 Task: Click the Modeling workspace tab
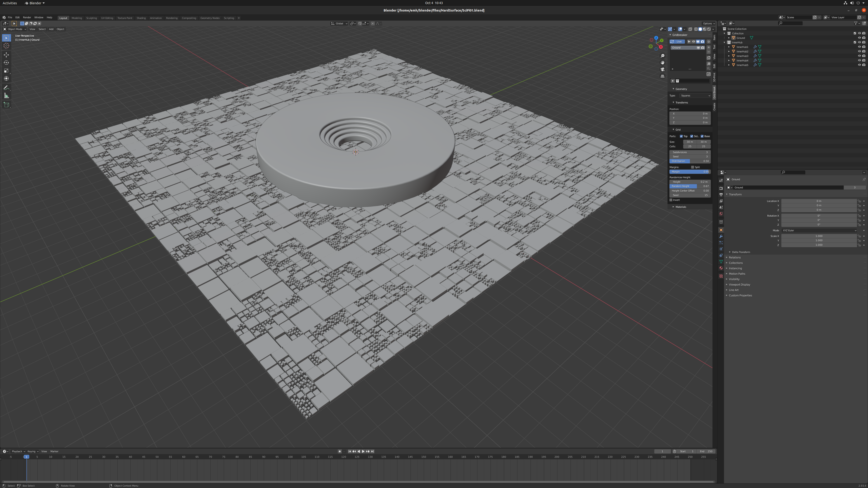(76, 17)
